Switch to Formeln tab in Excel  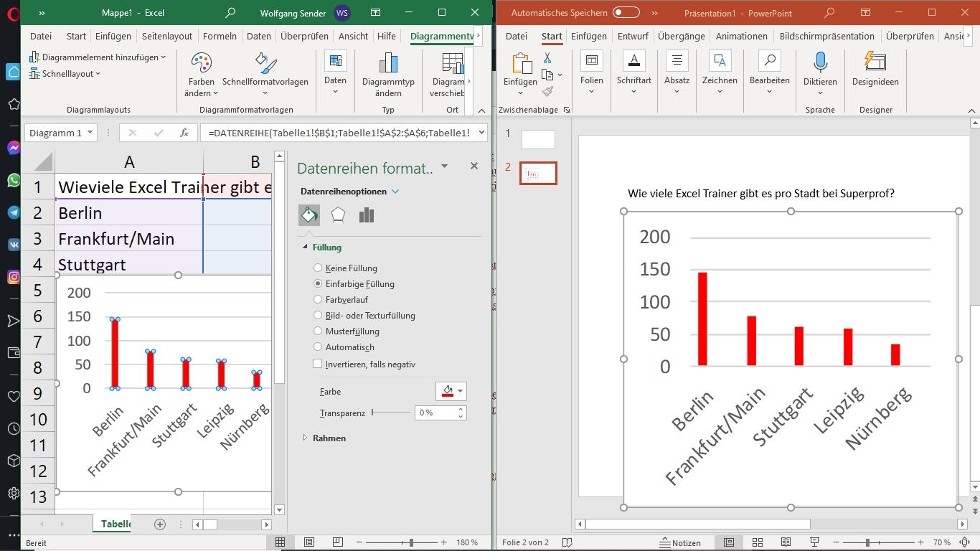[220, 36]
